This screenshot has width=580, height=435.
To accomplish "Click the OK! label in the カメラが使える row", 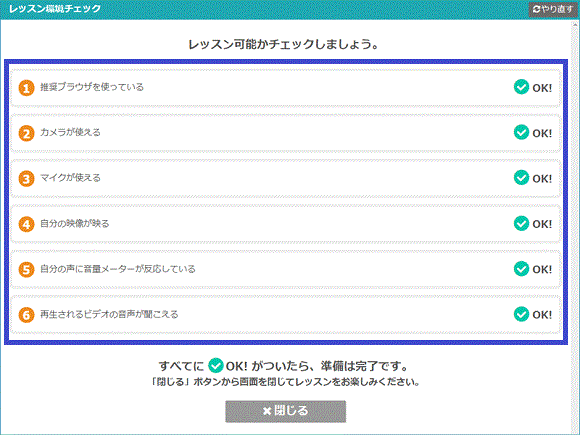I will 542,133.
